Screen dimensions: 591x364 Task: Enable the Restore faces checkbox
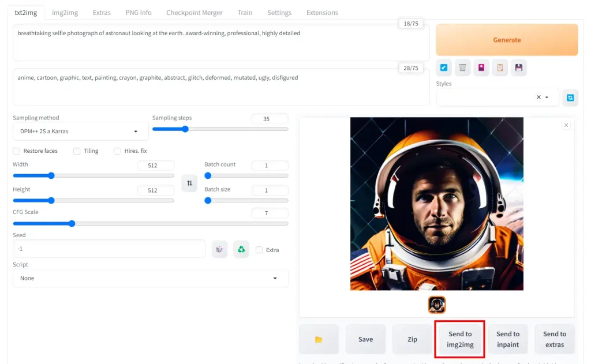(x=17, y=151)
